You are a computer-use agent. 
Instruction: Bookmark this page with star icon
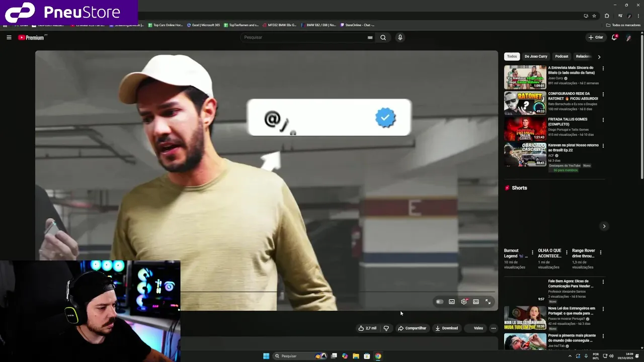[x=594, y=16]
